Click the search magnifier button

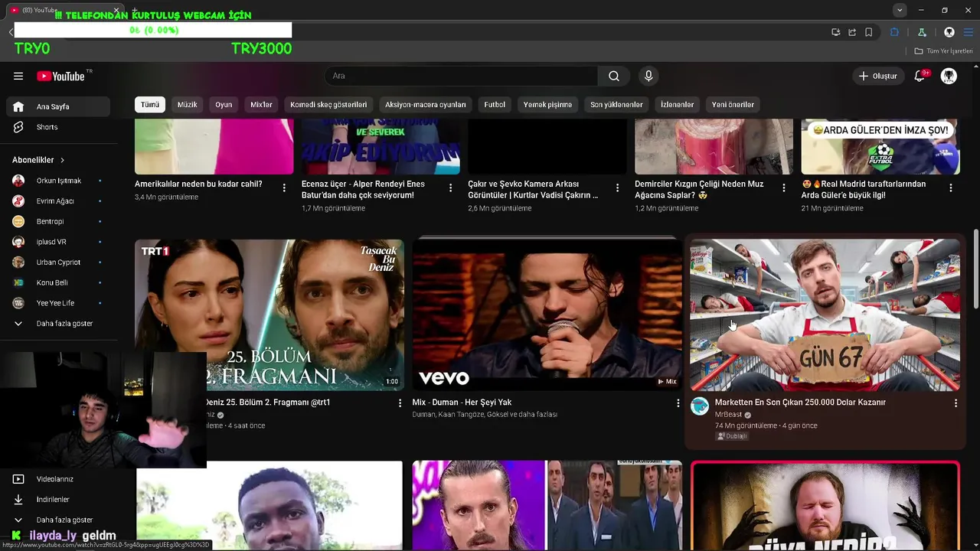(614, 76)
